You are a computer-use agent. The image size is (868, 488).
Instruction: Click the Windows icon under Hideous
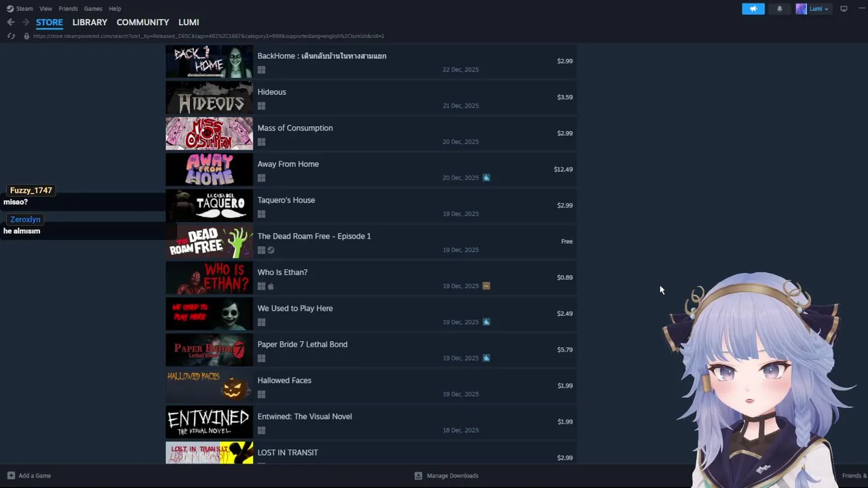pyautogui.click(x=261, y=106)
